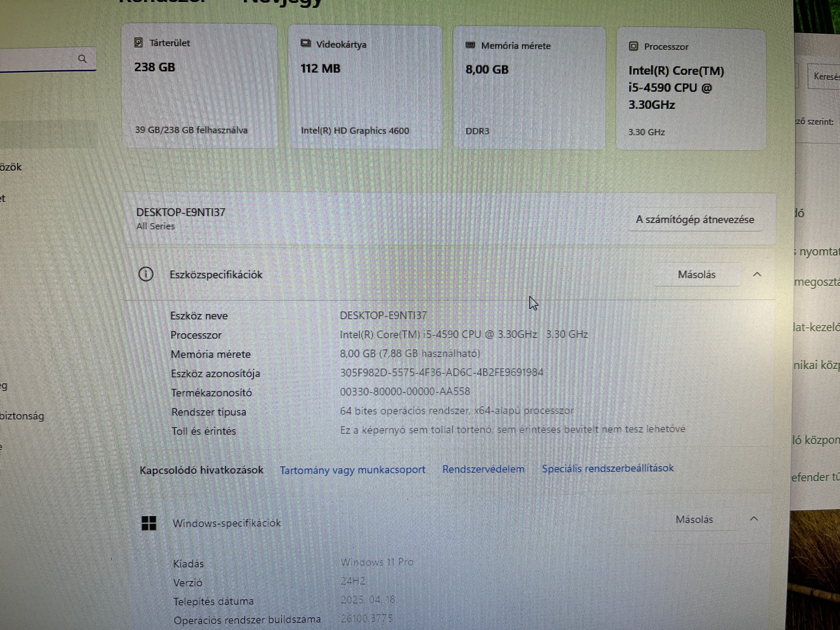Select the 64 bites operációs rendszer value
This screenshot has width=840, height=630.
pos(457,410)
